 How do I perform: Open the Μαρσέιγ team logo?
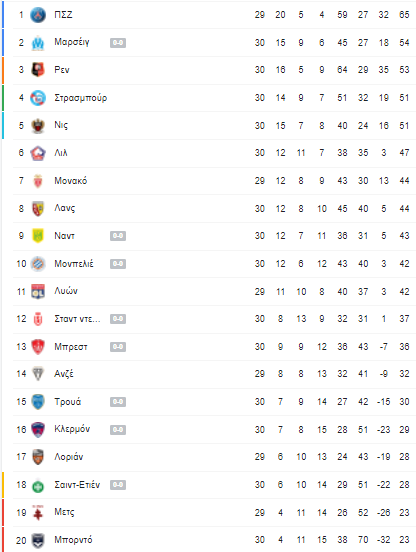coord(38,43)
